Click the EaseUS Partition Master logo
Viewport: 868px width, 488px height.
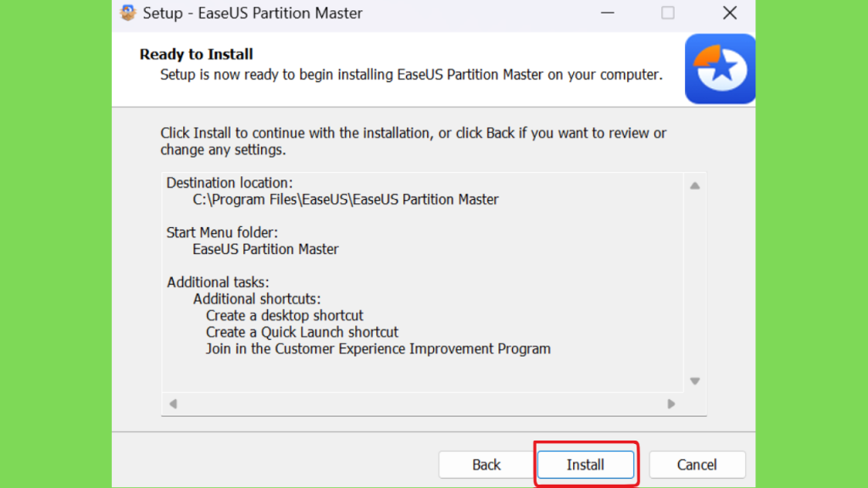(x=720, y=69)
